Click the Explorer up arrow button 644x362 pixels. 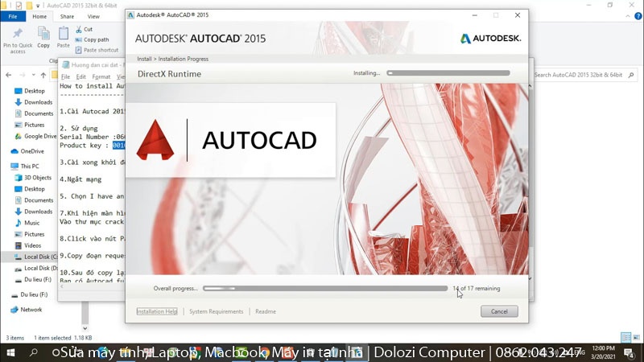(43, 75)
